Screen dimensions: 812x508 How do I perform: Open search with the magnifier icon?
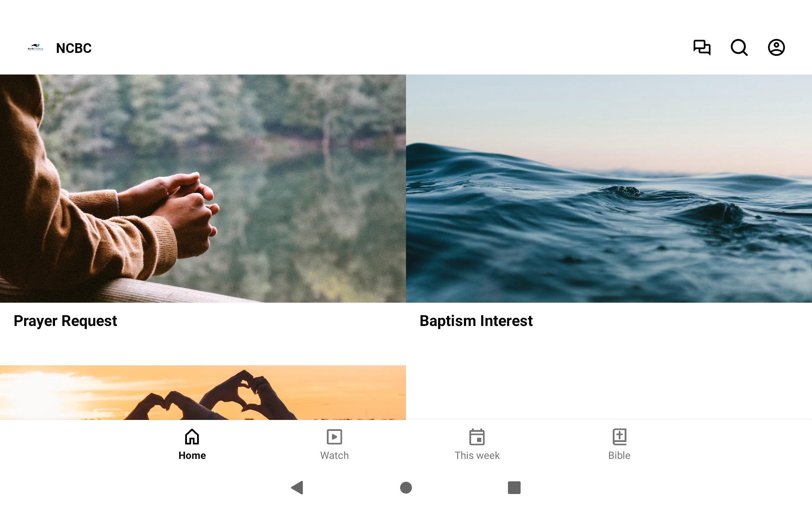tap(739, 47)
